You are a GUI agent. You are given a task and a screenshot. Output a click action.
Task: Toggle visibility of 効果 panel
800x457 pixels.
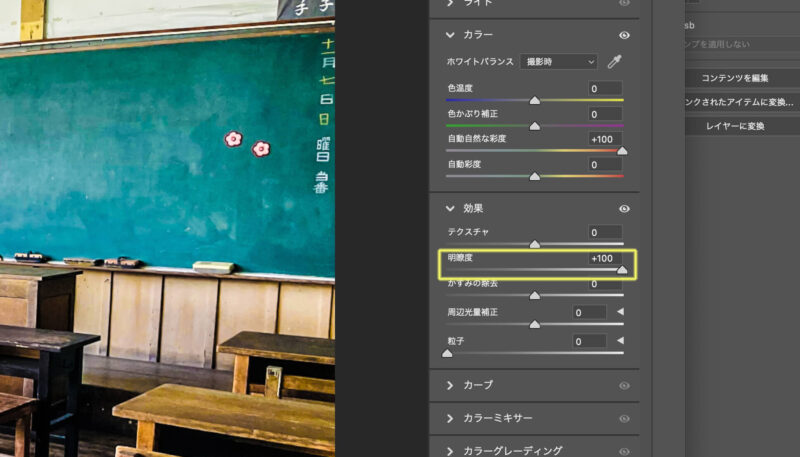[x=624, y=209]
